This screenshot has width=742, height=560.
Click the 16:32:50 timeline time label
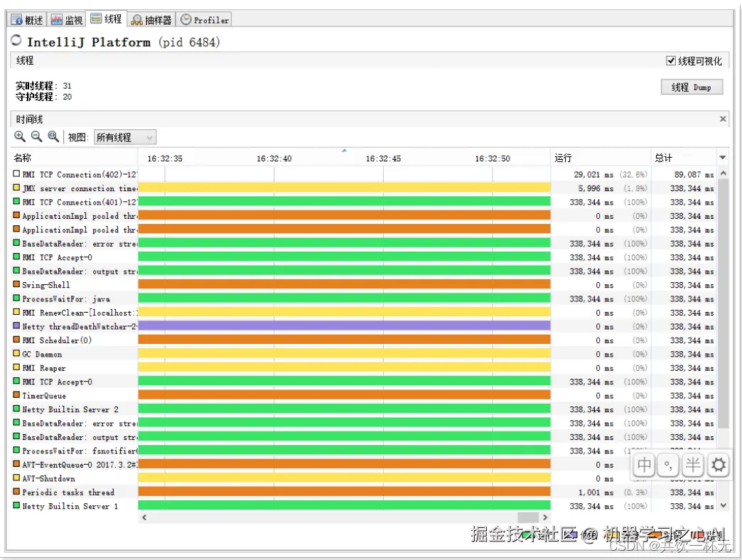[492, 158]
